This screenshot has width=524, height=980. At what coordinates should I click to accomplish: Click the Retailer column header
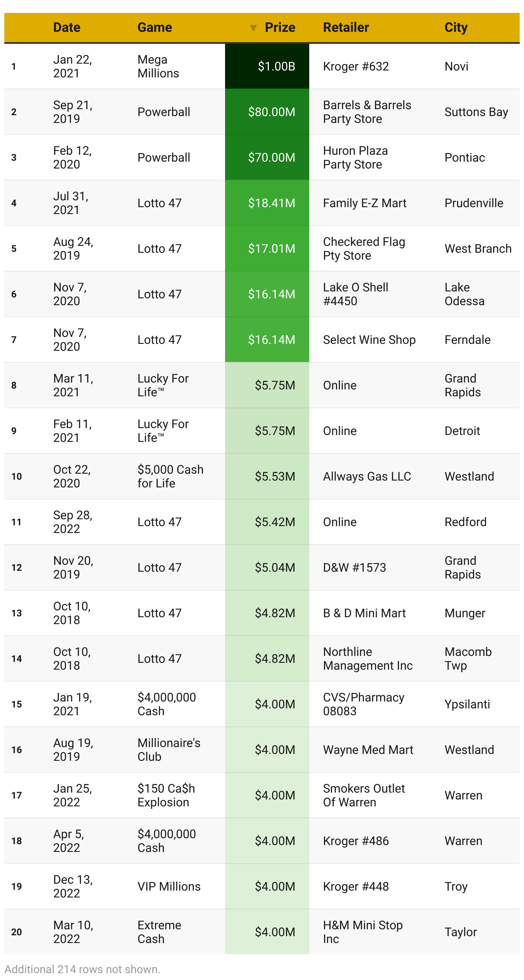(346, 28)
